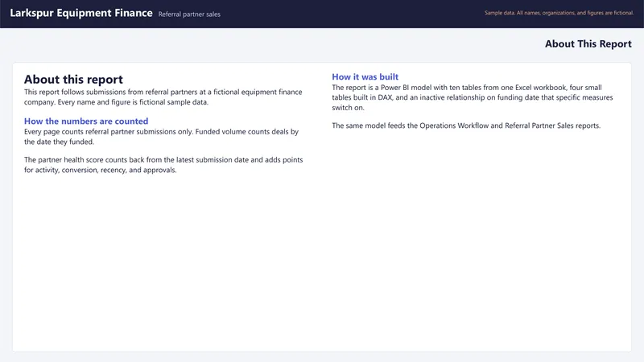Click the About This Report page title

click(588, 44)
